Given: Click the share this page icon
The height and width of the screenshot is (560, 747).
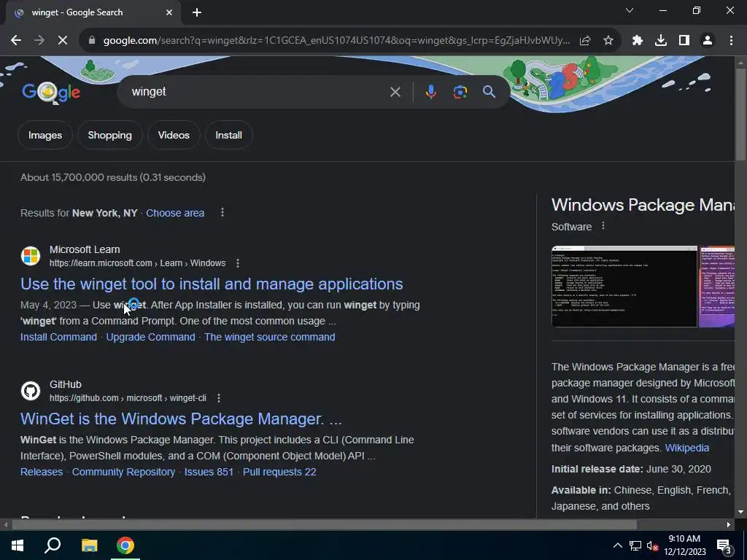Looking at the screenshot, I should pyautogui.click(x=585, y=41).
